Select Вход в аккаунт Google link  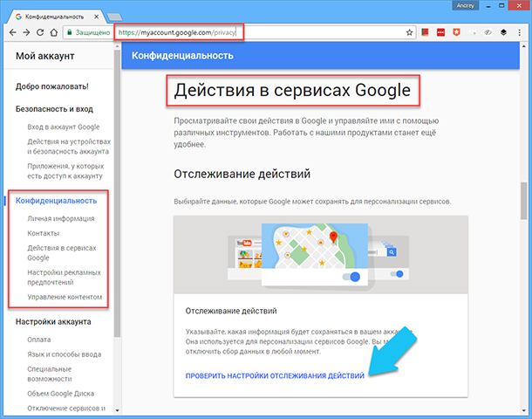click(x=64, y=127)
